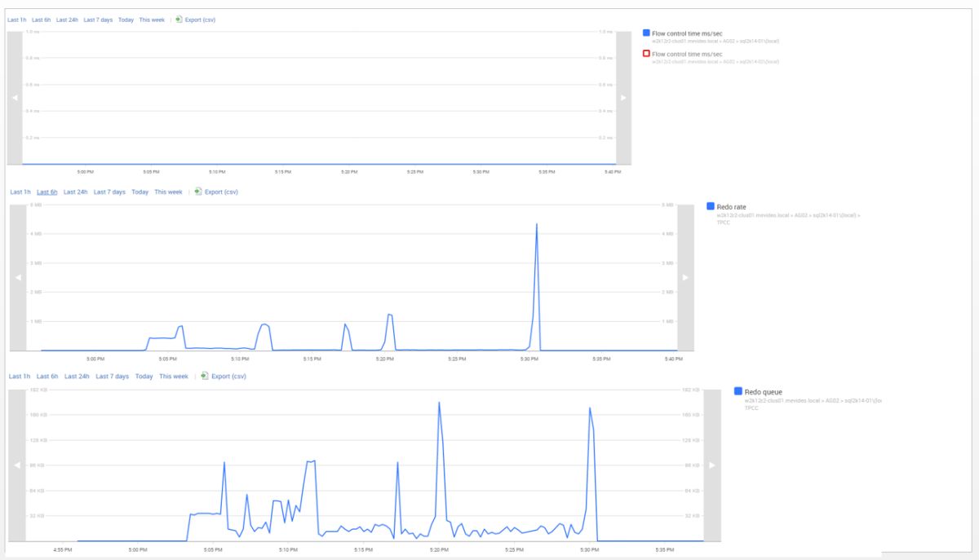
Task: Pan the Redo rate chart forward
Action: point(685,277)
